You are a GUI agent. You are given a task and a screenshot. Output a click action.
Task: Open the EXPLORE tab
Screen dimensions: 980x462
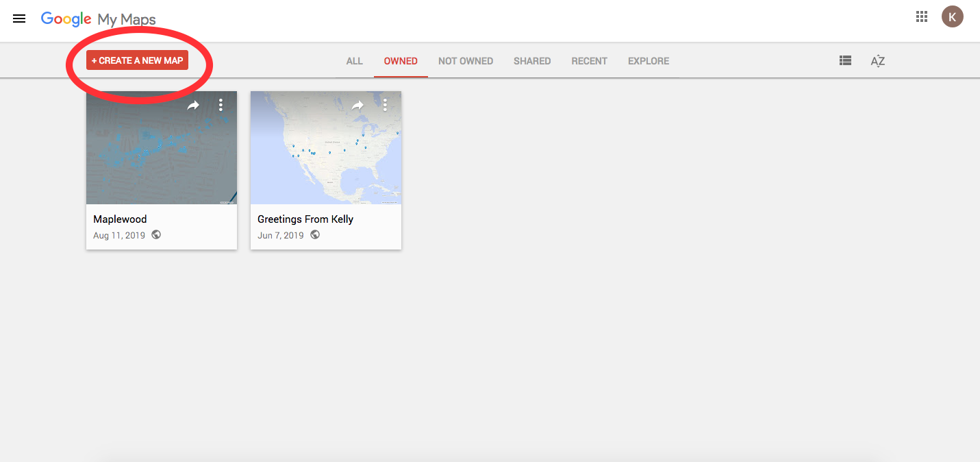[648, 60]
